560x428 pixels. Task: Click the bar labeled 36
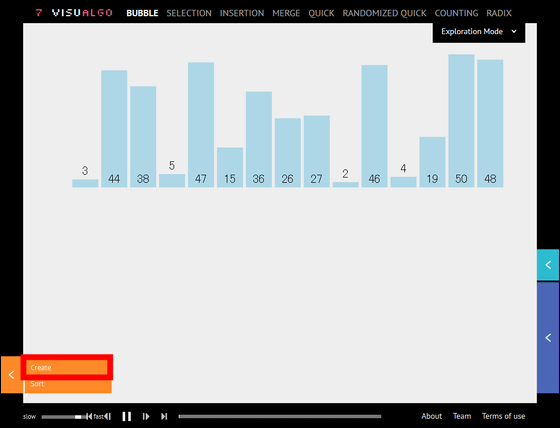pyautogui.click(x=259, y=139)
